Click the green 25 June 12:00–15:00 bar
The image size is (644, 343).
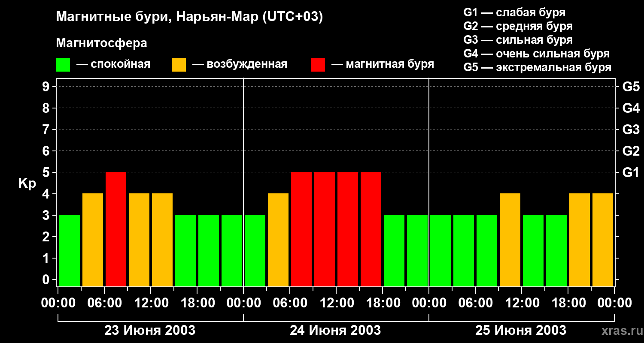[533, 250]
